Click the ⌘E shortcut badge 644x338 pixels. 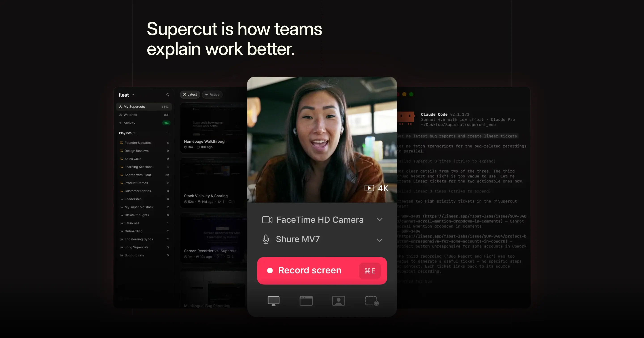(x=370, y=271)
